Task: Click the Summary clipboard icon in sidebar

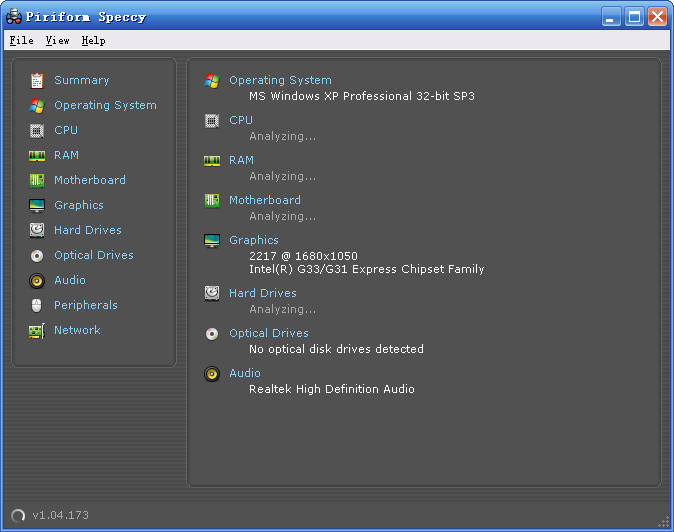Action: (x=37, y=80)
